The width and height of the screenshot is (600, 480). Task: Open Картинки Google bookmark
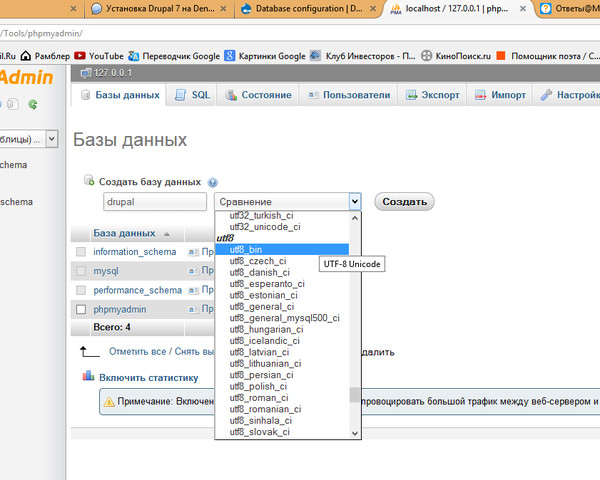265,56
